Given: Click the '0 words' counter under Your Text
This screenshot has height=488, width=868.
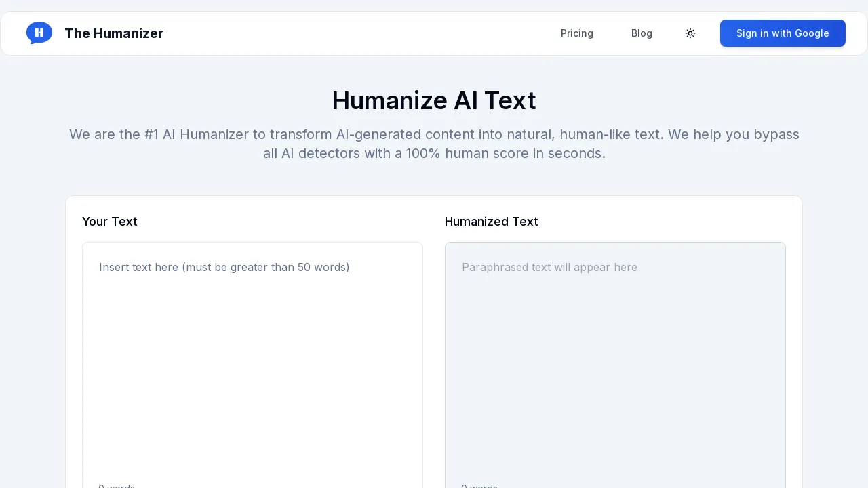Looking at the screenshot, I should click(x=117, y=485).
